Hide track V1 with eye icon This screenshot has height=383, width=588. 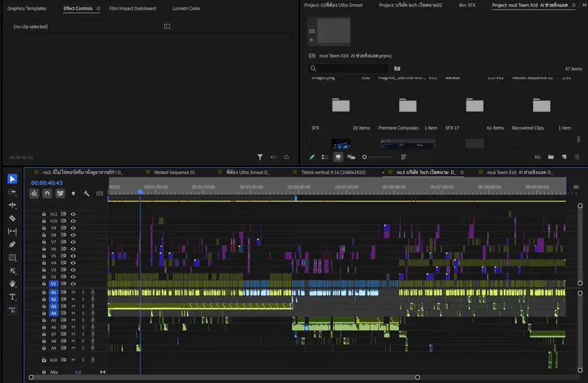pos(73,284)
